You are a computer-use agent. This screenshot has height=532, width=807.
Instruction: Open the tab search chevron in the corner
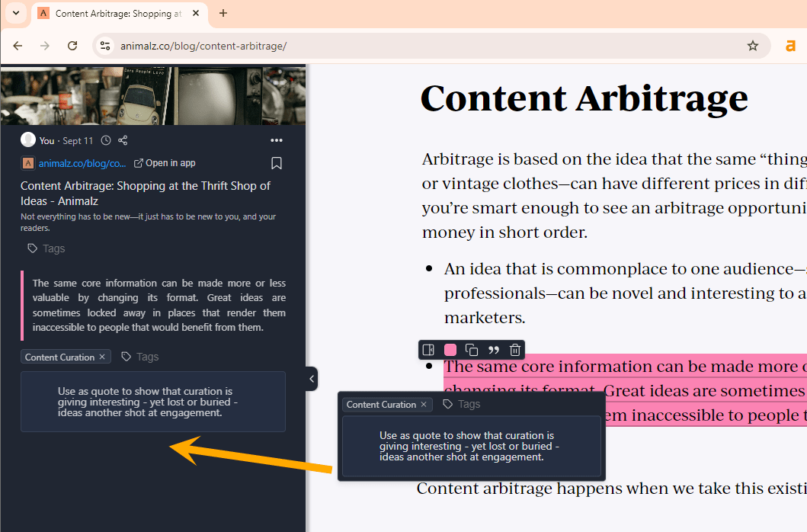pos(15,13)
